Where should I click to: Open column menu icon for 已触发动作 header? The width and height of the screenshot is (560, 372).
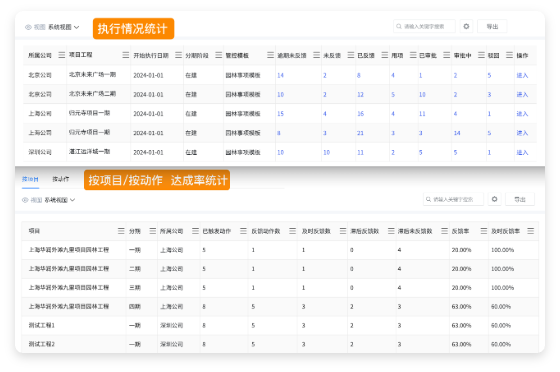(243, 231)
